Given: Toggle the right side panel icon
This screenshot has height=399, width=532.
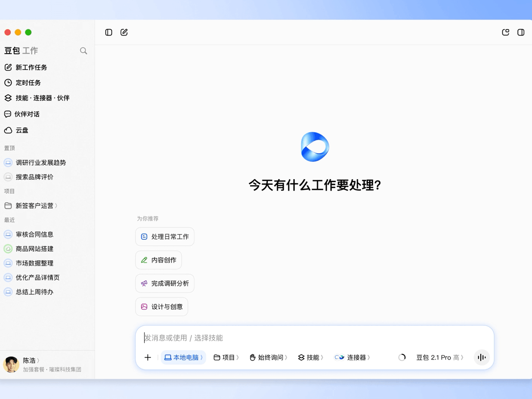Looking at the screenshot, I should click(x=521, y=32).
